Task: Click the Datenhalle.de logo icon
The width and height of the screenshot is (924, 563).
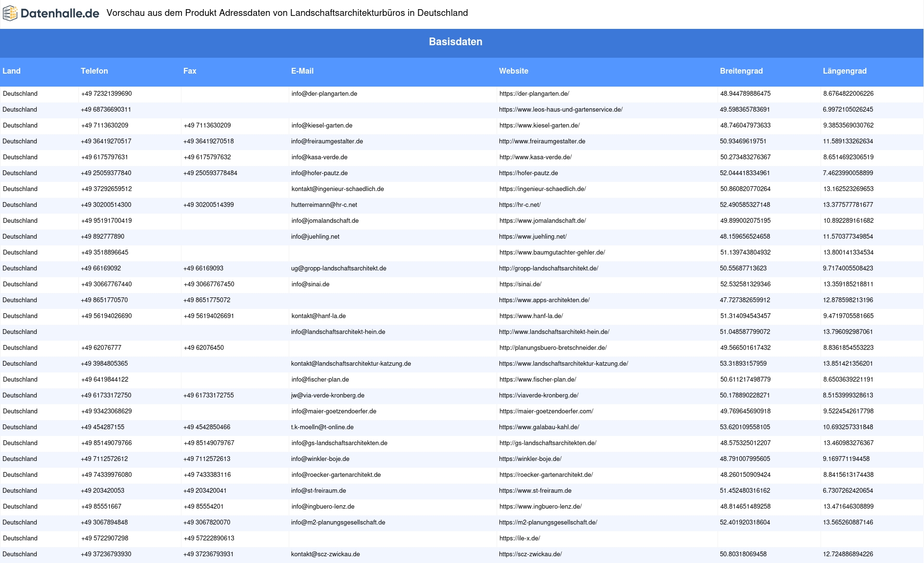Action: click(10, 13)
